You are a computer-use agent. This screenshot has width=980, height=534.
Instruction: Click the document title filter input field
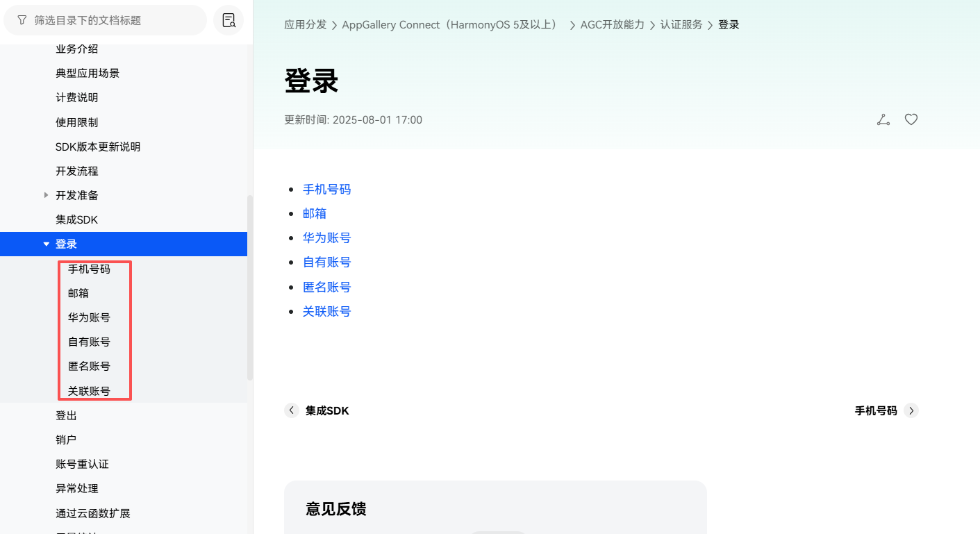click(x=104, y=20)
